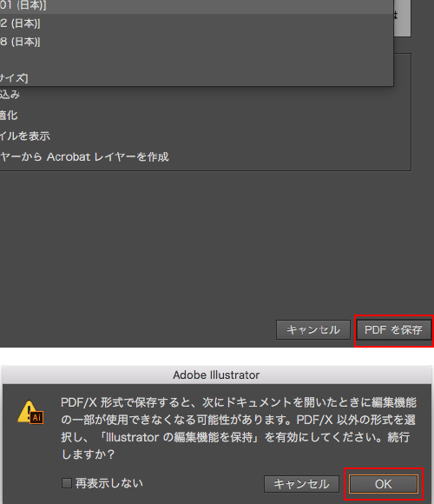Toggle the option ending in 込み
Screen dimensions: 434x504
10,95
